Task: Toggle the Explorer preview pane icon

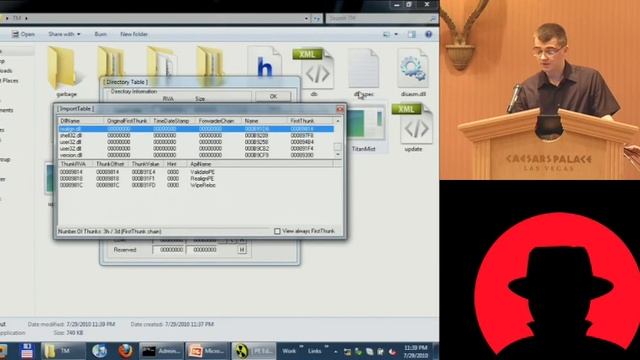Action: click(x=411, y=35)
